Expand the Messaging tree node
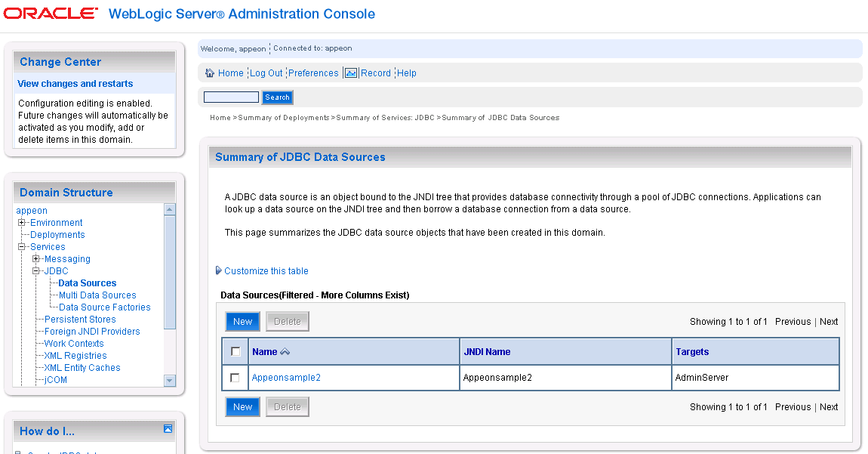The image size is (868, 454). (x=36, y=259)
